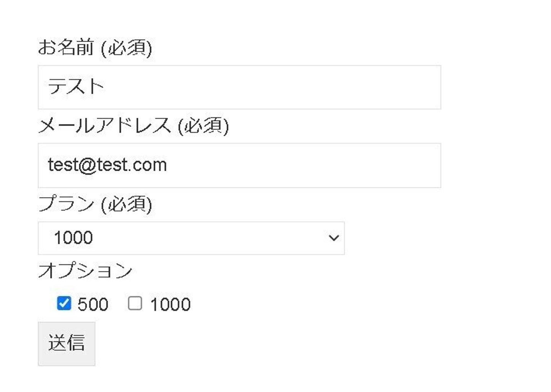This screenshot has height=392, width=551.
Task: Click the プラン label text
Action: [66, 203]
